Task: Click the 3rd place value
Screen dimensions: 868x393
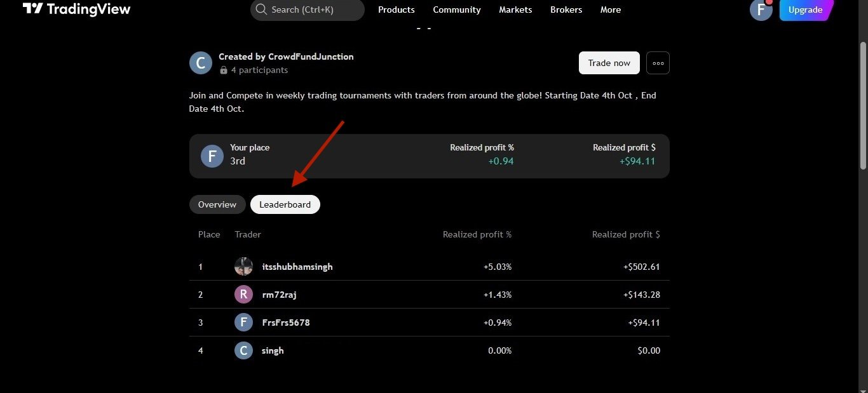Action: [238, 161]
